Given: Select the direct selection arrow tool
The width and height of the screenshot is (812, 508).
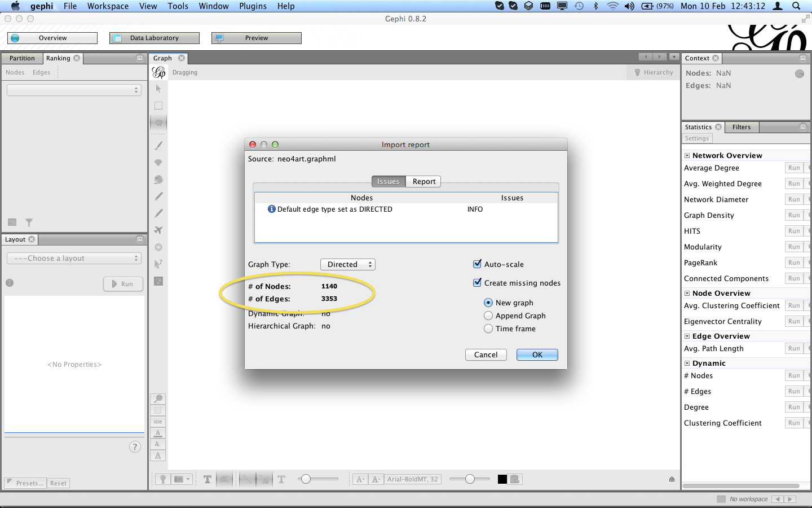Looking at the screenshot, I should [158, 89].
